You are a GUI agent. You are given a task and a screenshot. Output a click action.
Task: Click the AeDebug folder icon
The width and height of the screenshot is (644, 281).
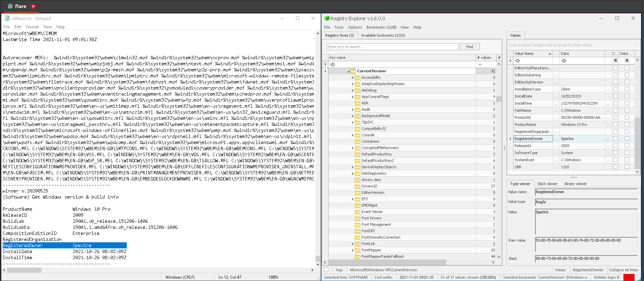point(357,91)
